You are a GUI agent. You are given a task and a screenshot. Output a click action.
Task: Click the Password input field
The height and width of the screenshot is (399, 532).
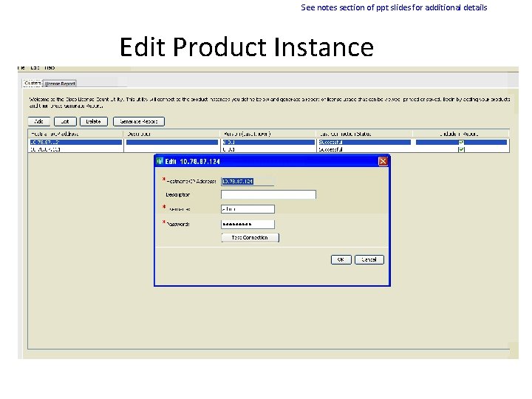248,225
